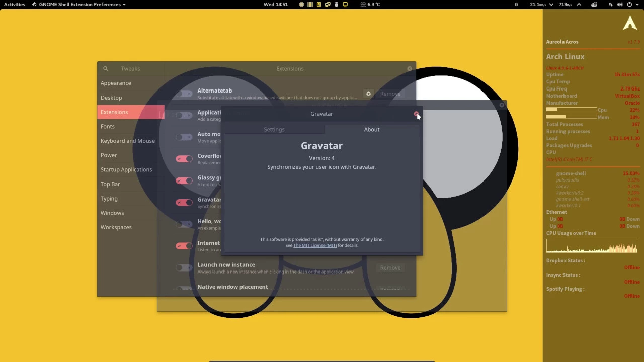Click the 'Aureola Acros' text in Conky

coord(562,42)
